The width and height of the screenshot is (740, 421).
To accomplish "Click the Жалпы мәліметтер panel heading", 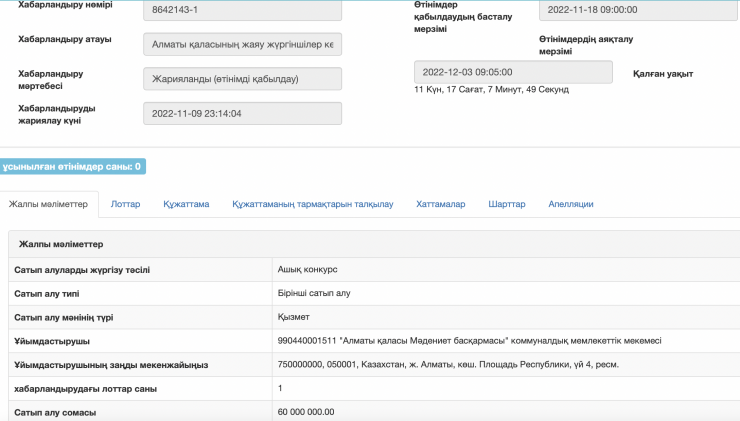I will (62, 244).
